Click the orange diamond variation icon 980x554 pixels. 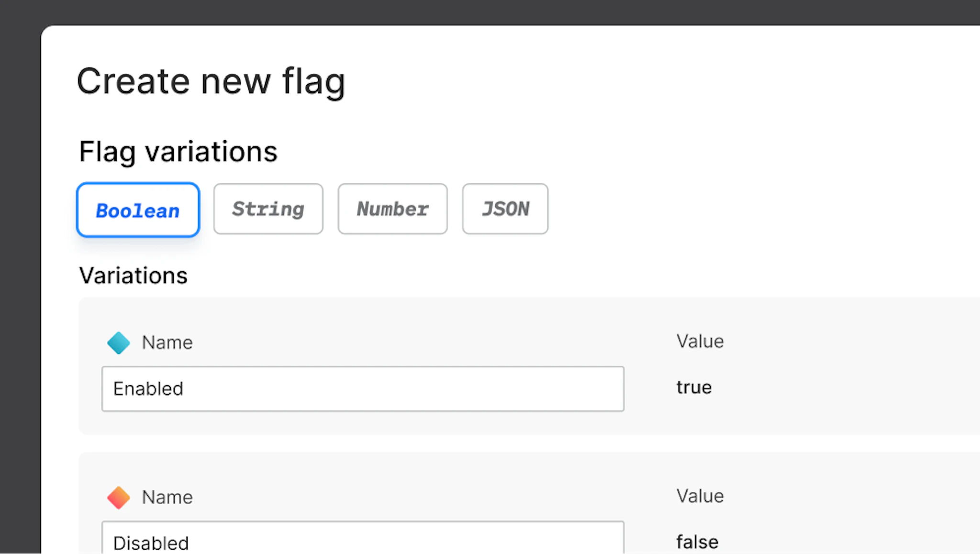click(x=119, y=498)
